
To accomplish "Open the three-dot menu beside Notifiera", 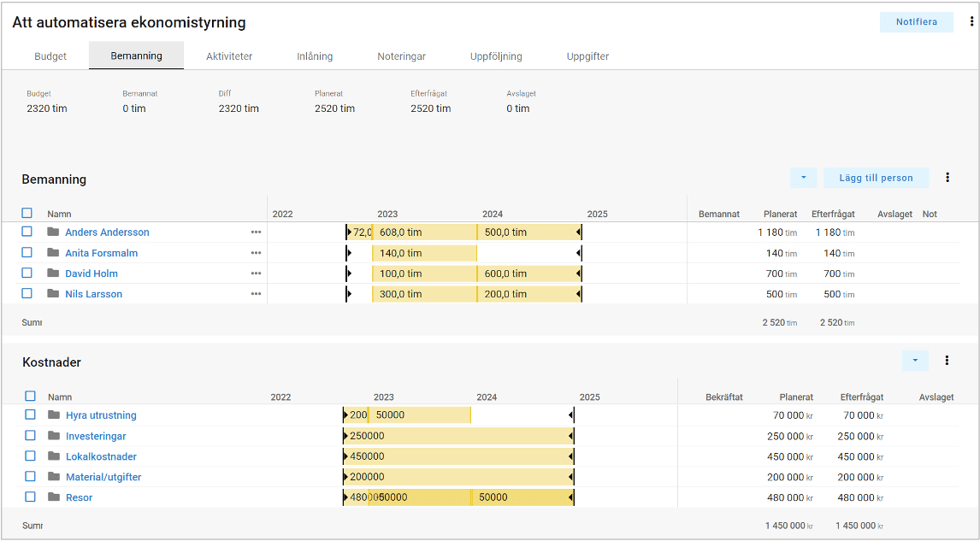I will 971,22.
